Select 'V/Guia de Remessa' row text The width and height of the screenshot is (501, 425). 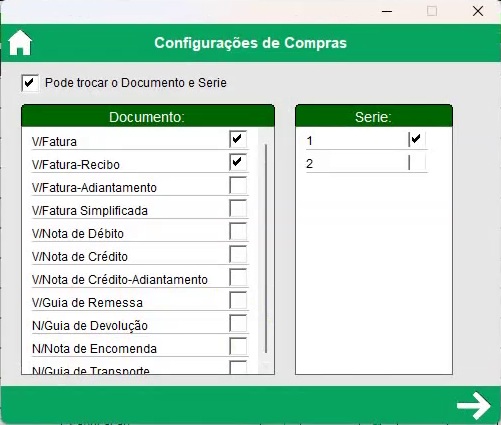coord(87,303)
